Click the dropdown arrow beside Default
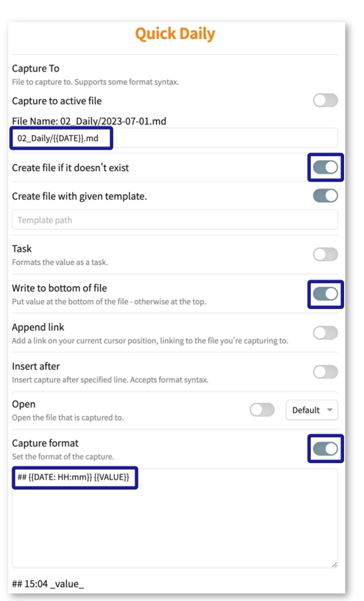The height and width of the screenshot is (601, 364). [x=330, y=410]
